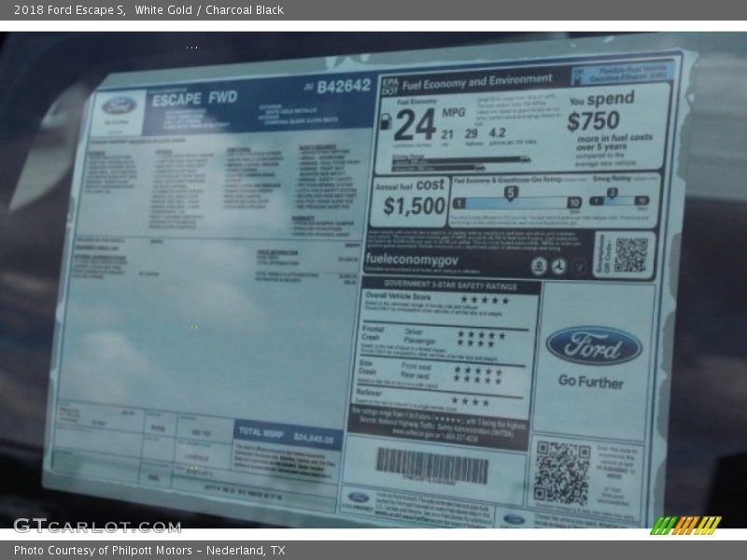
Task: Click the first round seal right of fueleconomy.gov
Action: click(539, 266)
